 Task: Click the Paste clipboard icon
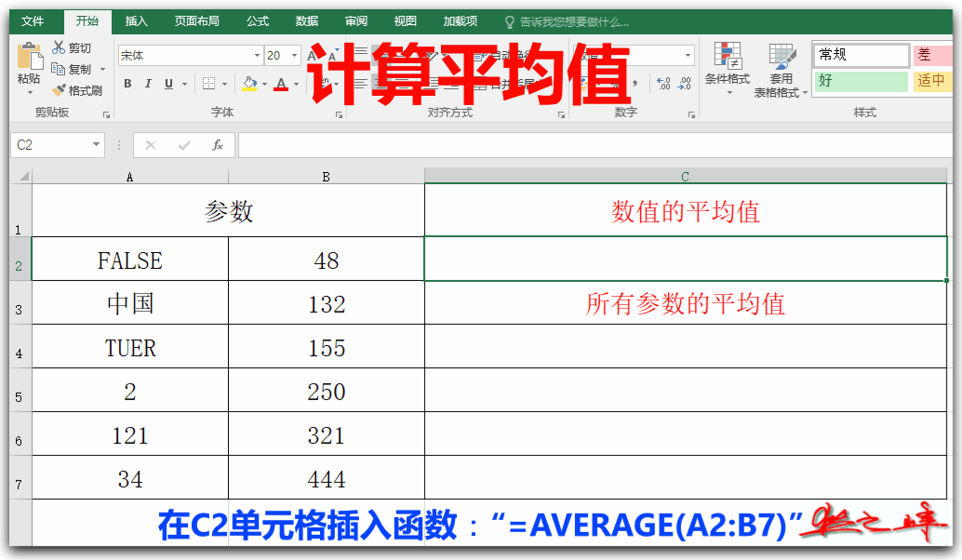tap(30, 56)
